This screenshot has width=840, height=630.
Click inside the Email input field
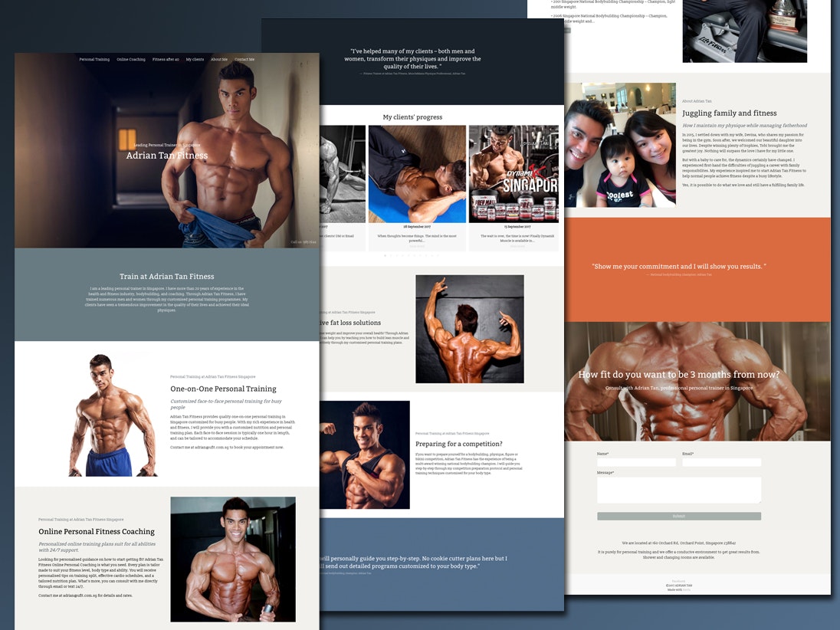pyautogui.click(x=722, y=462)
